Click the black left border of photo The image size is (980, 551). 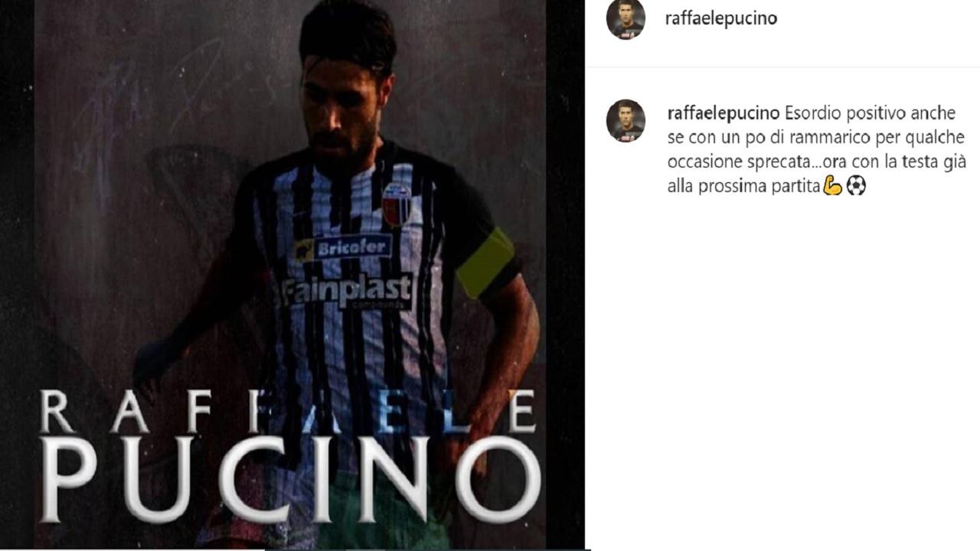17,275
